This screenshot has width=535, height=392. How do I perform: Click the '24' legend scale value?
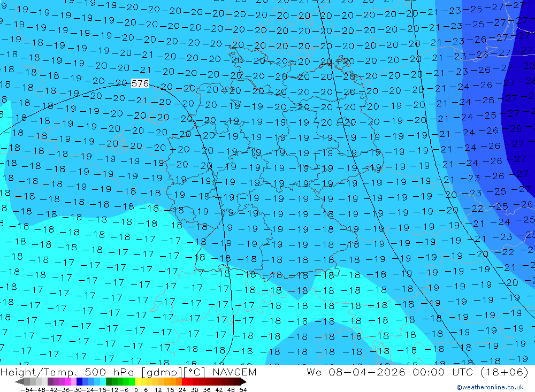(182, 390)
